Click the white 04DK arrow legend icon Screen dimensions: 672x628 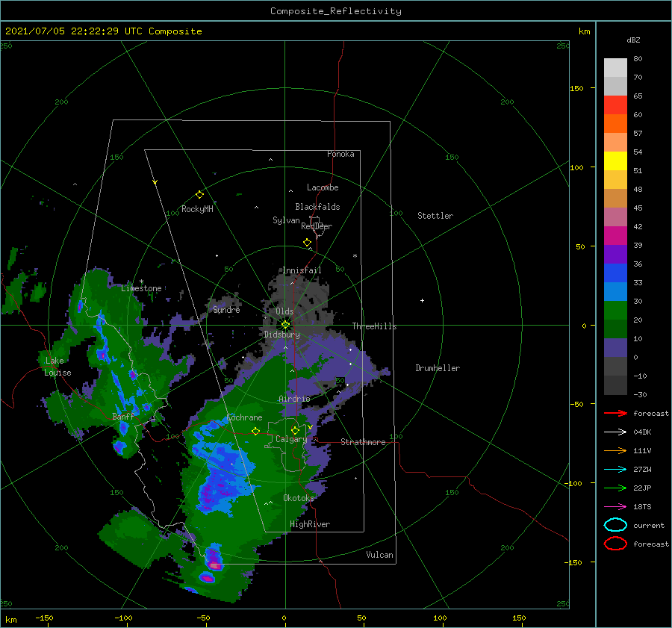tap(615, 432)
